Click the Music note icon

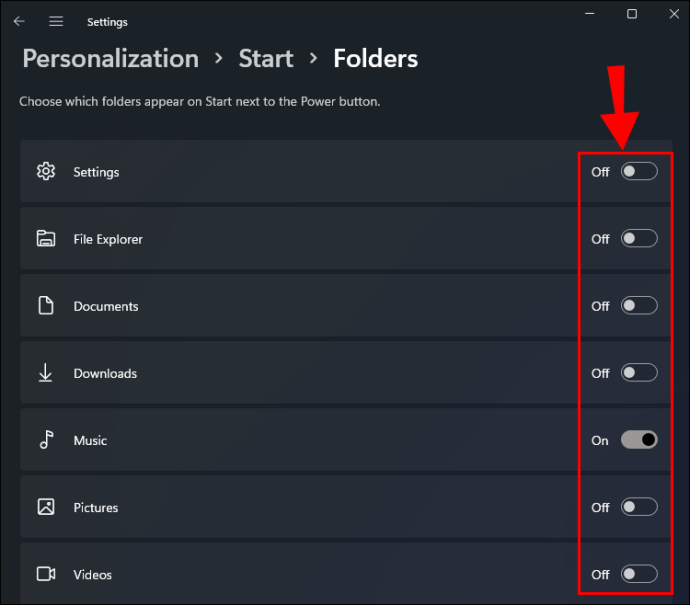tap(45, 440)
